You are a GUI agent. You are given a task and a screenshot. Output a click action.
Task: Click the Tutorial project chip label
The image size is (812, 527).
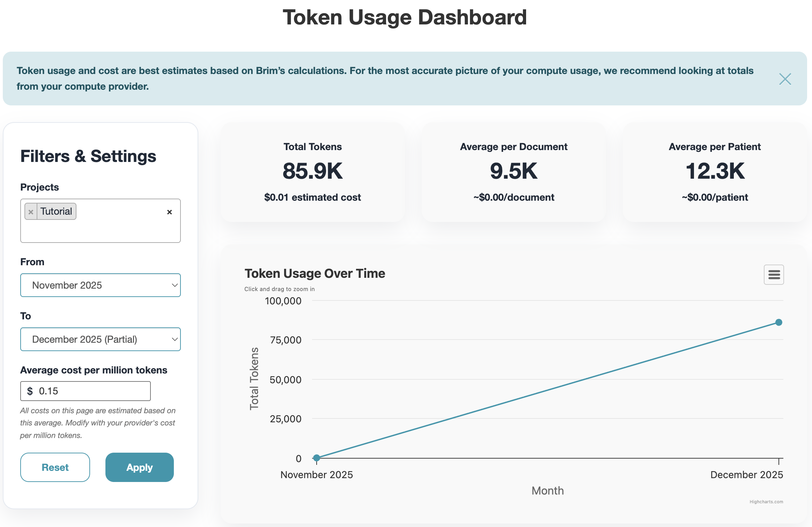[x=56, y=211]
